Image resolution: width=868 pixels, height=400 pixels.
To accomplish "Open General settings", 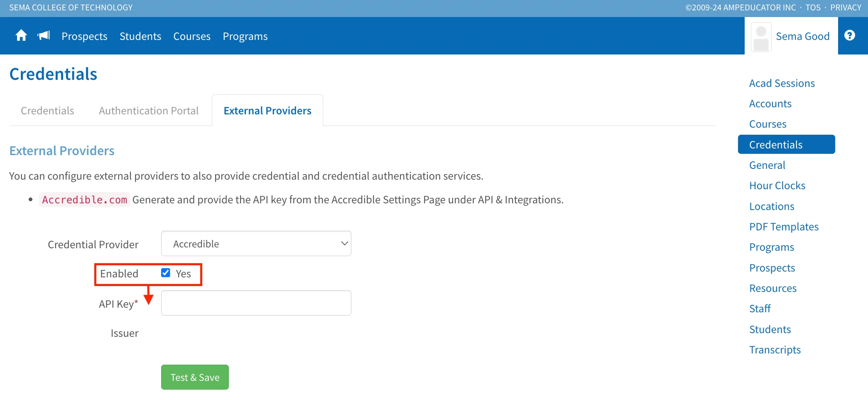I will coord(767,165).
